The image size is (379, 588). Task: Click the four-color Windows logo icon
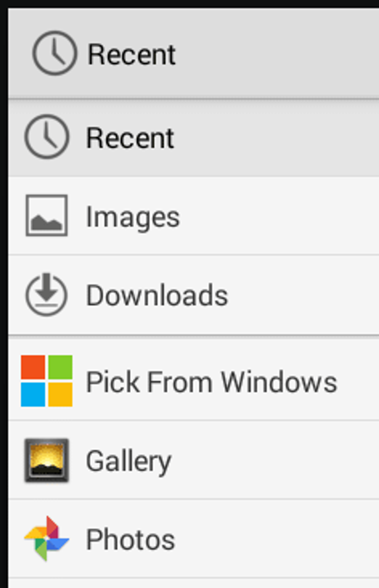click(x=47, y=381)
